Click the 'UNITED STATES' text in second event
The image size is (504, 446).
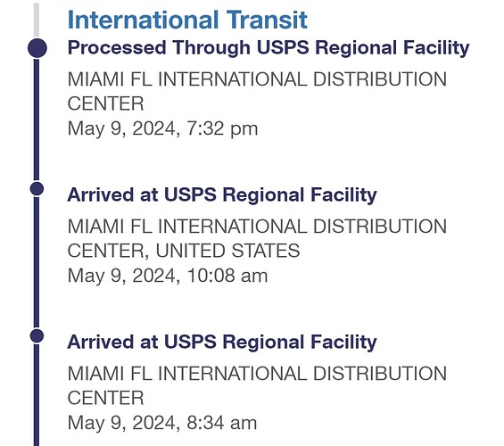point(227,251)
